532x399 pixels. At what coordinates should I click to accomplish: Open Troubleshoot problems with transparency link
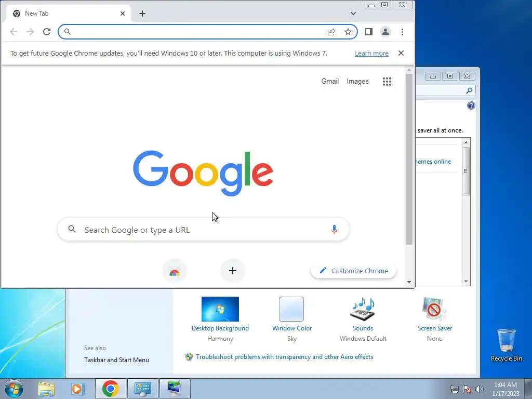point(284,357)
